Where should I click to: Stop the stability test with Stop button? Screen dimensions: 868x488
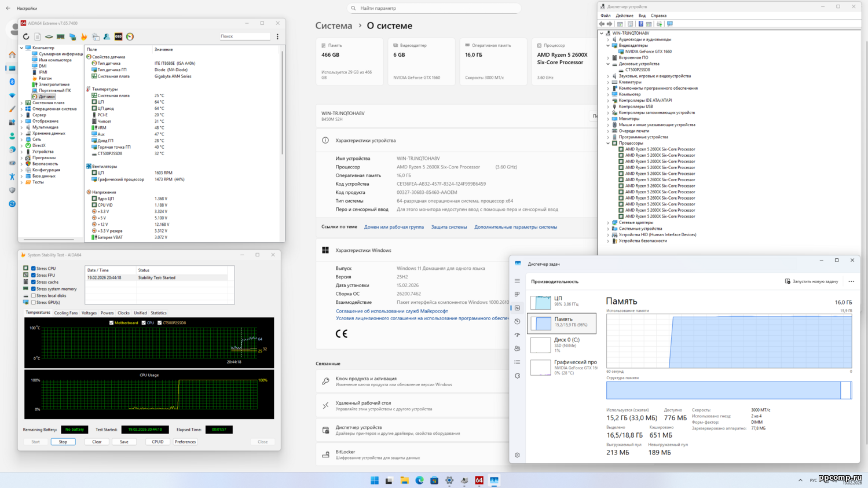[63, 442]
